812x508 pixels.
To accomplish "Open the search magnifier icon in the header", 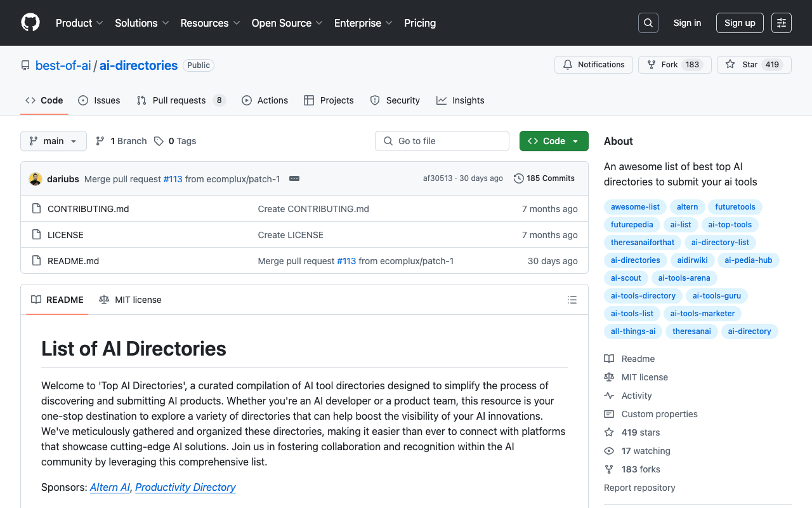I will coord(648,23).
